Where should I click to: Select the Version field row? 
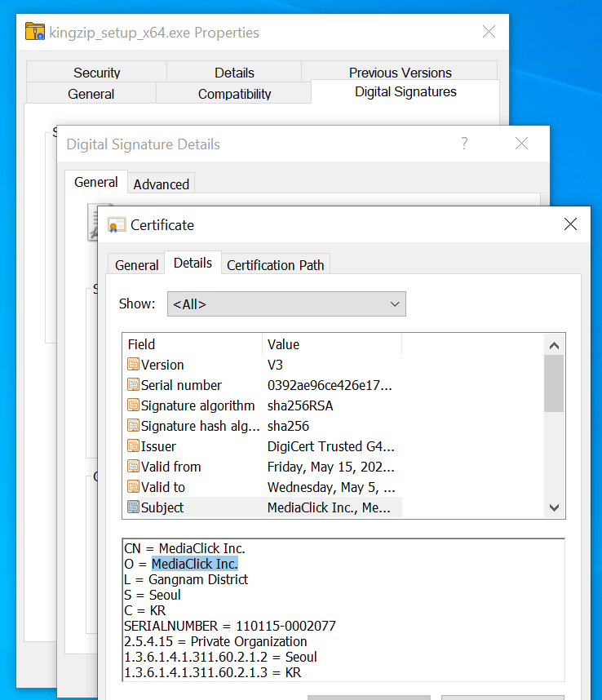tap(264, 365)
